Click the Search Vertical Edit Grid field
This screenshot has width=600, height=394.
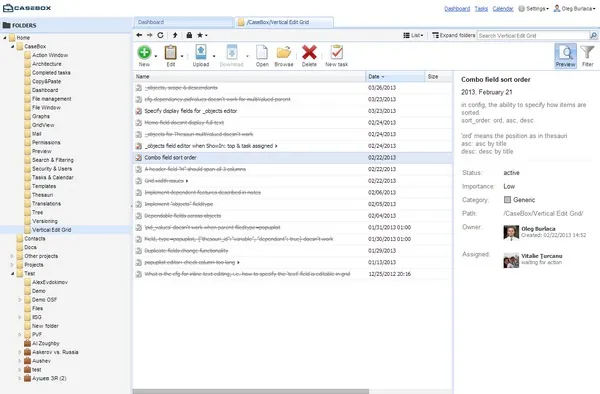click(x=533, y=36)
